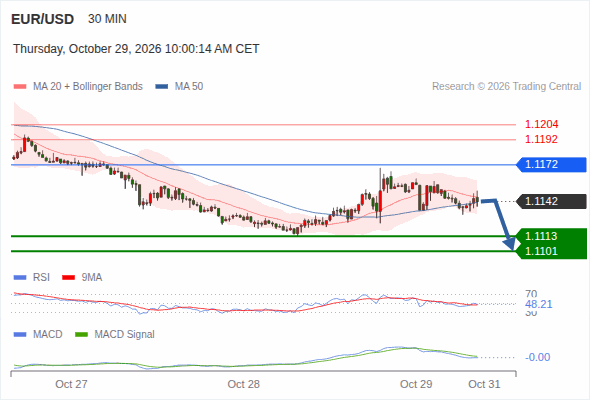Viewport: 590px width, 400px height.
Task: Click the 1.1204 resistance level label
Action: coord(541,124)
